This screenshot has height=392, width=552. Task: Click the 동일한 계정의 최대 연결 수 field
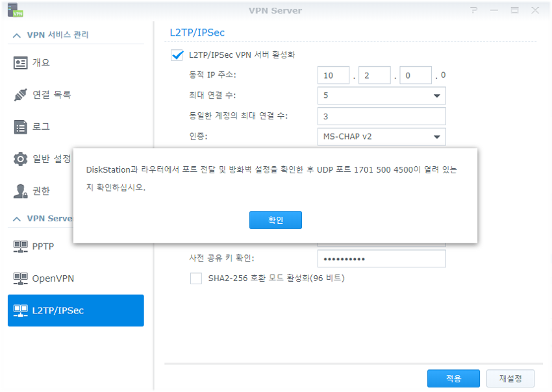[382, 116]
